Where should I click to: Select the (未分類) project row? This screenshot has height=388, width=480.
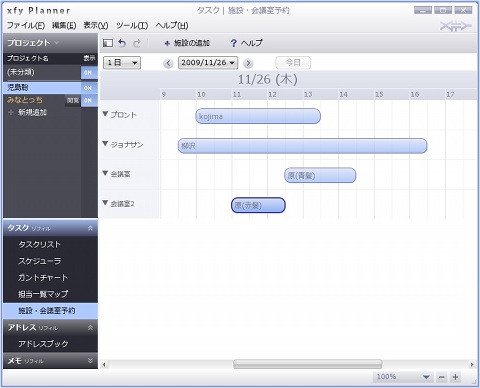tap(42, 72)
